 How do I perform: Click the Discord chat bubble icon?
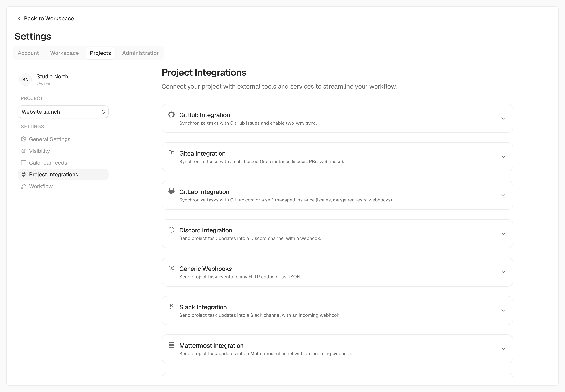(171, 230)
